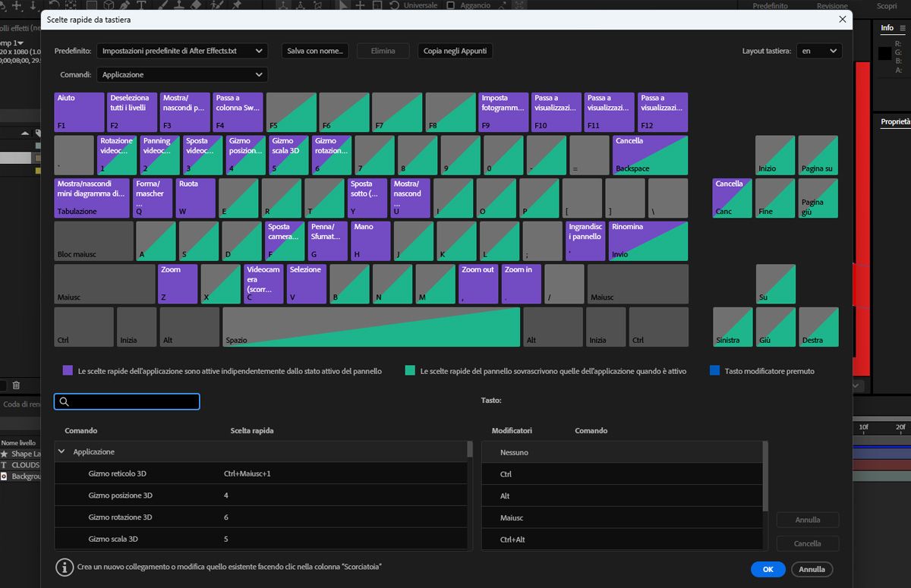
Task: Open the Info panel tab in After Effects
Action: (x=887, y=28)
